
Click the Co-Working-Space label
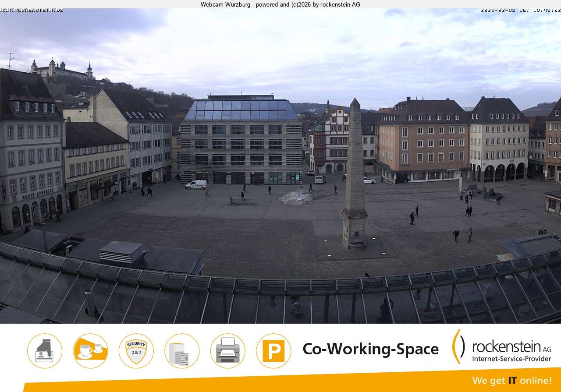(370, 349)
